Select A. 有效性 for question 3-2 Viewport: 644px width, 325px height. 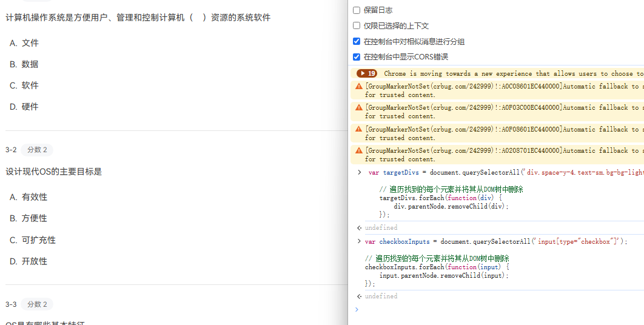point(29,197)
